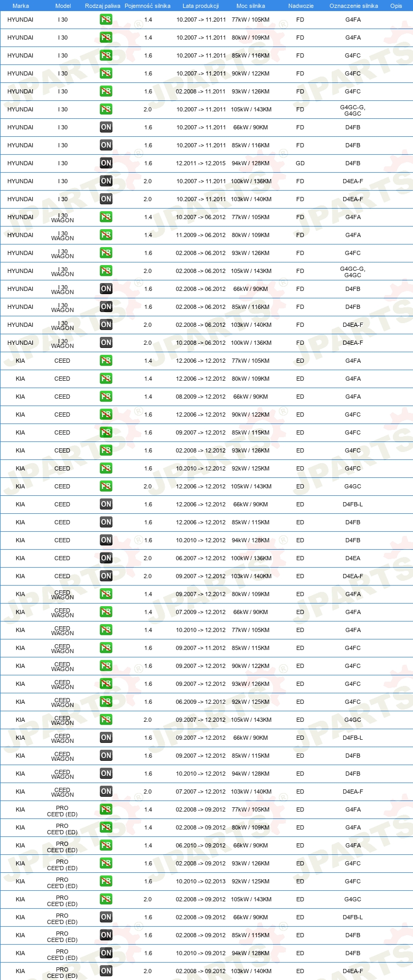Click ON icon in I 30 WAGON 66kW / 90KM row
The width and height of the screenshot is (413, 980).
(x=106, y=289)
